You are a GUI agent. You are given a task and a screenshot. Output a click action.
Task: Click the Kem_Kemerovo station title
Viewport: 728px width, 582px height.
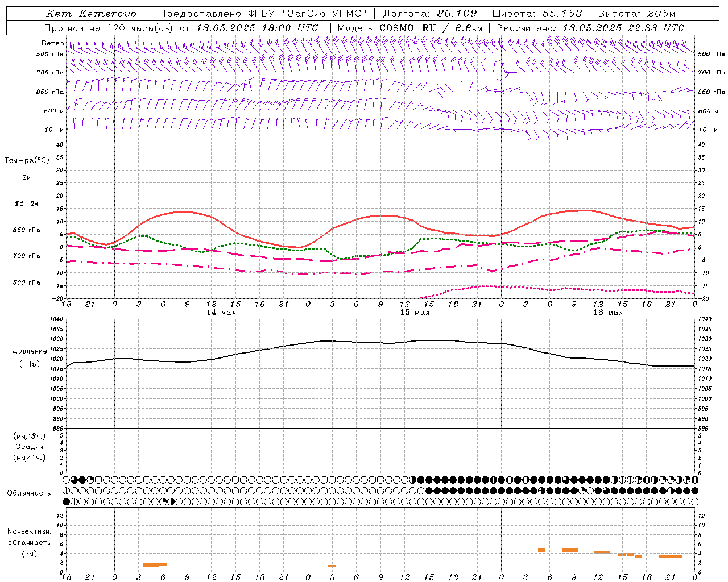[x=91, y=14]
